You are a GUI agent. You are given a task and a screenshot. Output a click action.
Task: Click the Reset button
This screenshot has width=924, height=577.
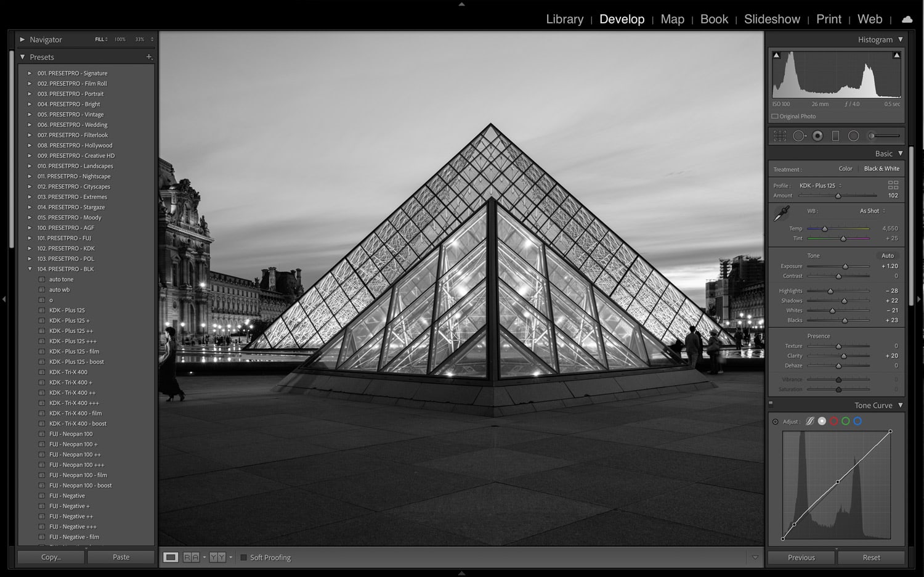coord(871,558)
